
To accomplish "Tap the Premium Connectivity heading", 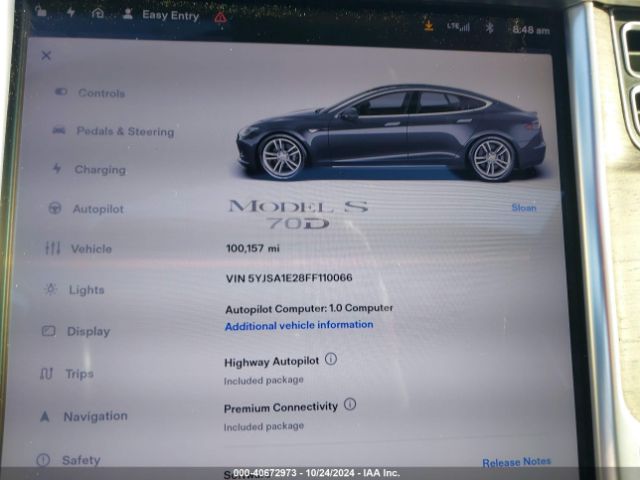I will 281,407.
